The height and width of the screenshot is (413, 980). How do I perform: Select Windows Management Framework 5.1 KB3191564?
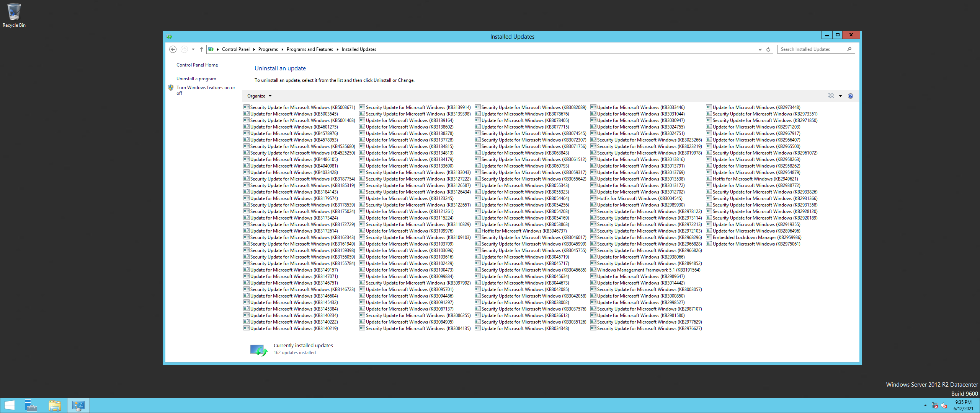pos(645,270)
